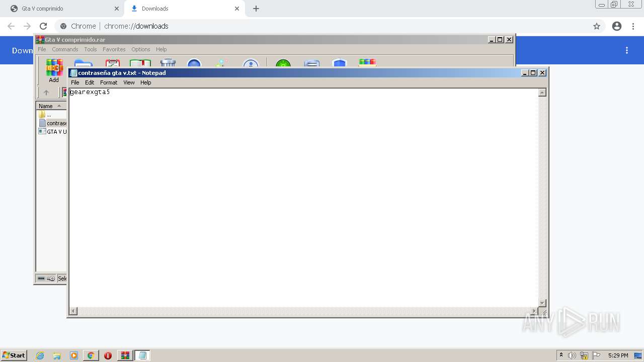644x362 pixels.
Task: Click WinRAR status bar drive/key icon
Action: (46, 279)
